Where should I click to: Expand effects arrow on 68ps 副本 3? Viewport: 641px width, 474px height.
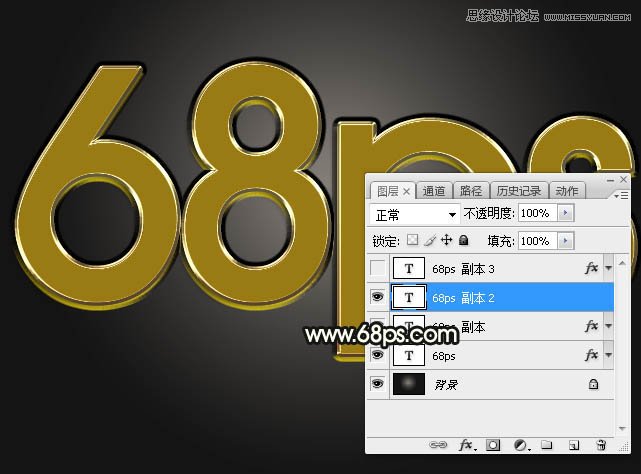(608, 268)
